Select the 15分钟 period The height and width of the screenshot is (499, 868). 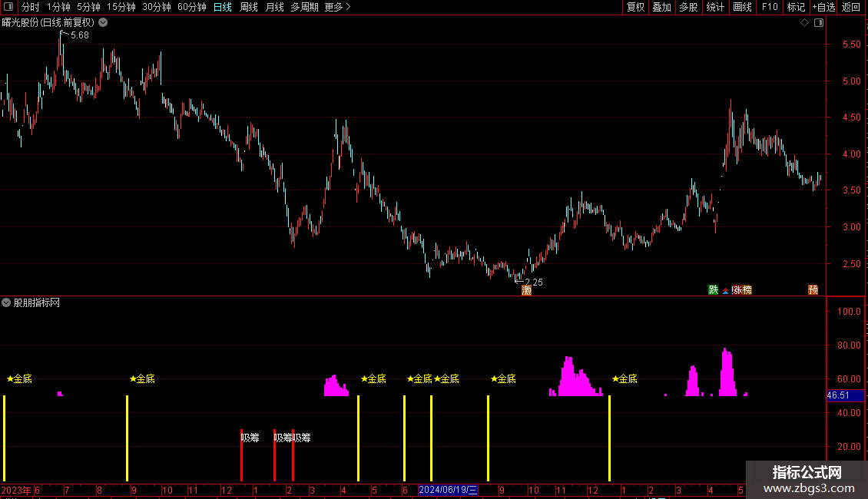coord(121,7)
